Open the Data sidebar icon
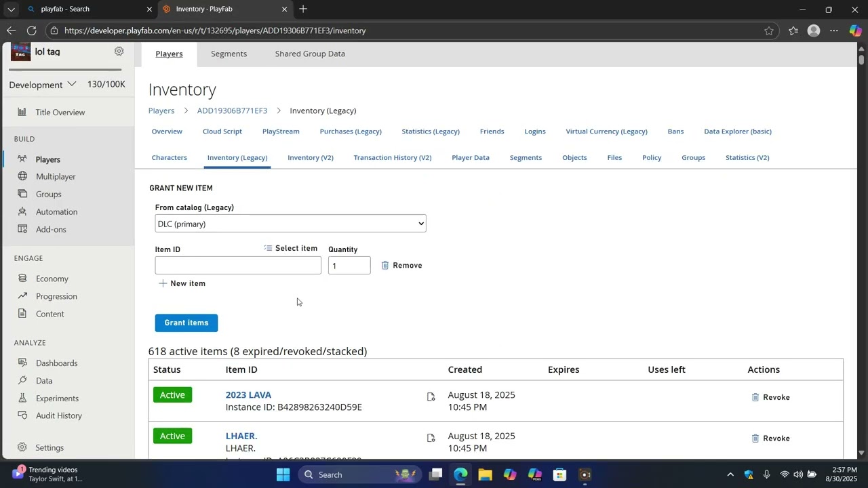The height and width of the screenshot is (488, 868). pos(22,380)
